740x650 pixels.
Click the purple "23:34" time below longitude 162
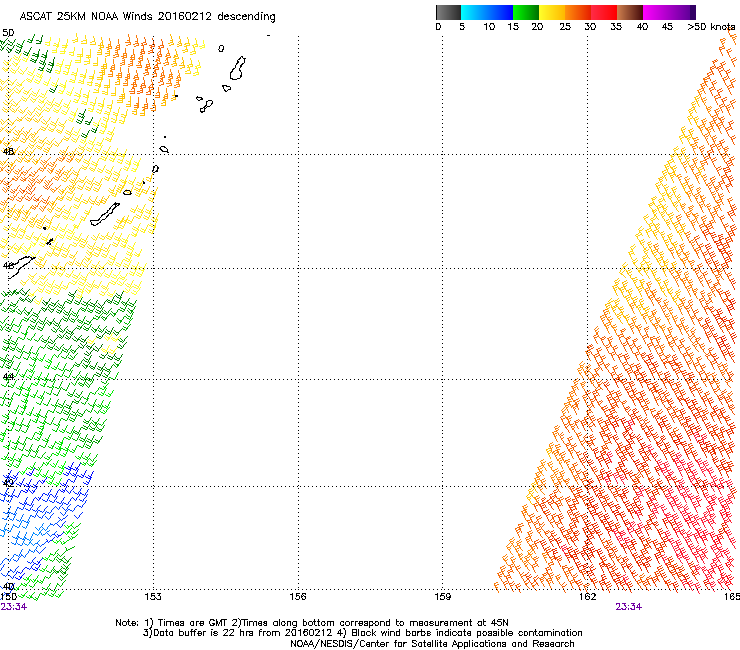pos(629,607)
